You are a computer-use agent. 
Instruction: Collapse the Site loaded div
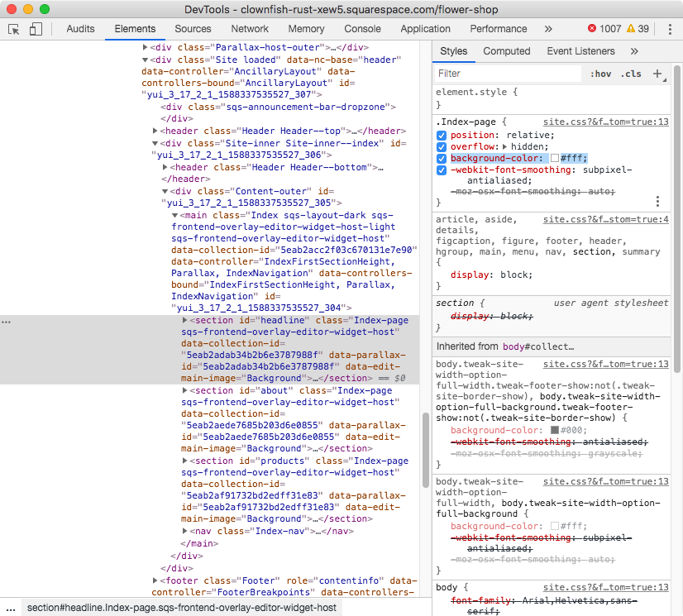(x=145, y=60)
